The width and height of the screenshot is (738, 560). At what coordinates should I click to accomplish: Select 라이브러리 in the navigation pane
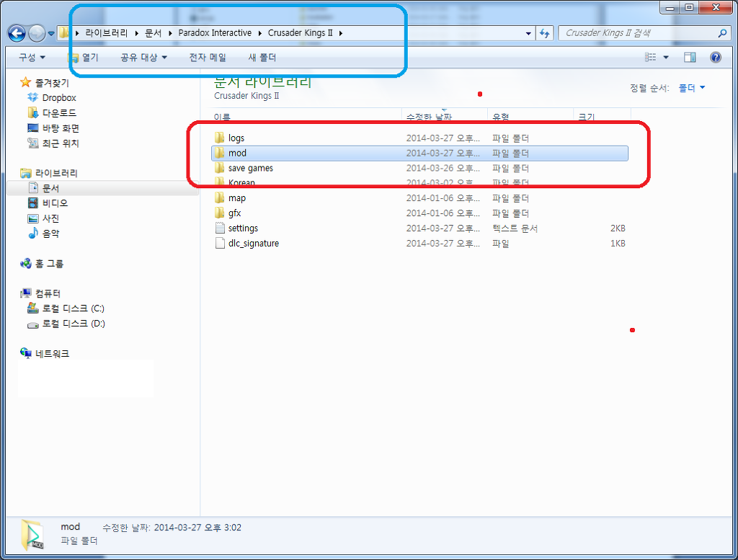(56, 173)
